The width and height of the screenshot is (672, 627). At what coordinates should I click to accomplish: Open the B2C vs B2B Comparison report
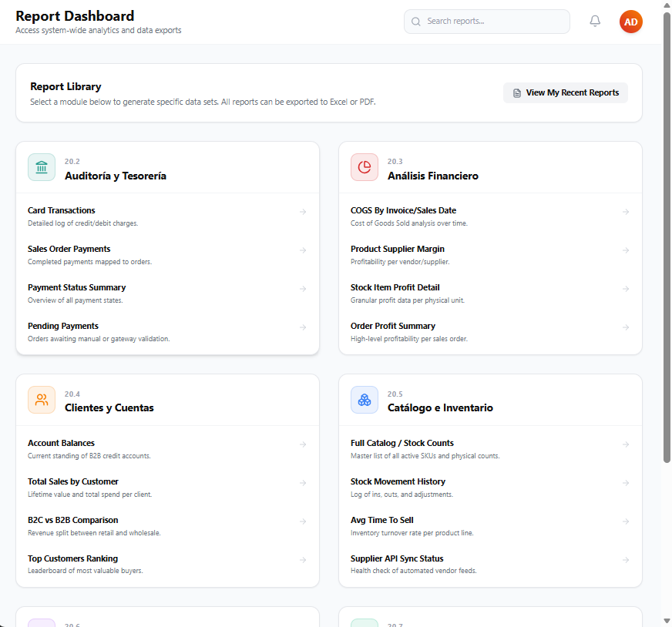[x=167, y=526]
